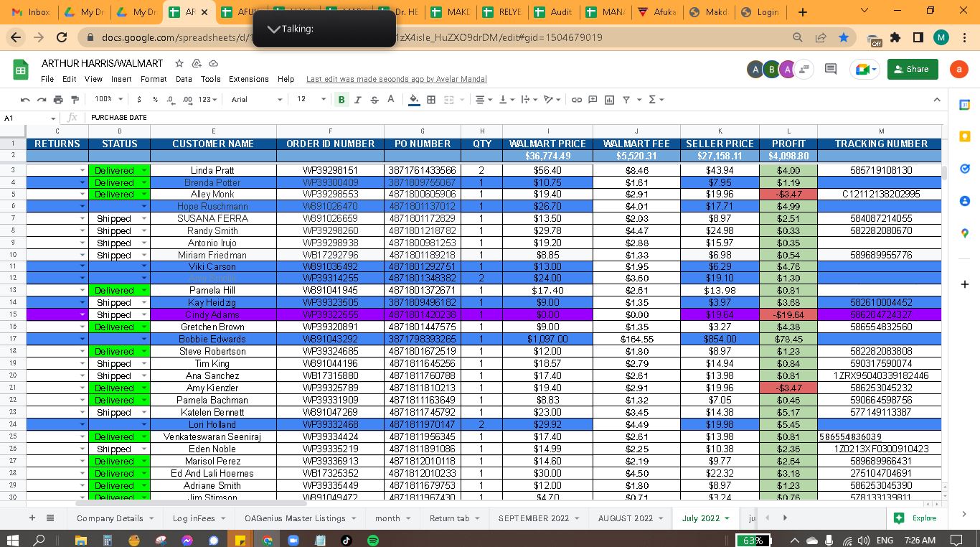Toggle strikethrough formatting
980x547 pixels.
tap(374, 100)
